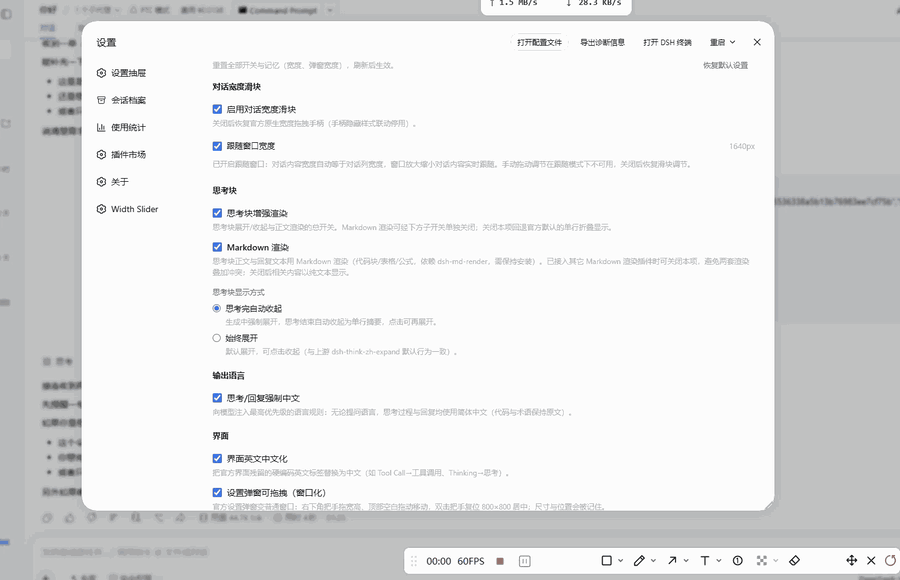Click 导出诊断信息 button
Image resolution: width=900 pixels, height=580 pixels.
(602, 42)
